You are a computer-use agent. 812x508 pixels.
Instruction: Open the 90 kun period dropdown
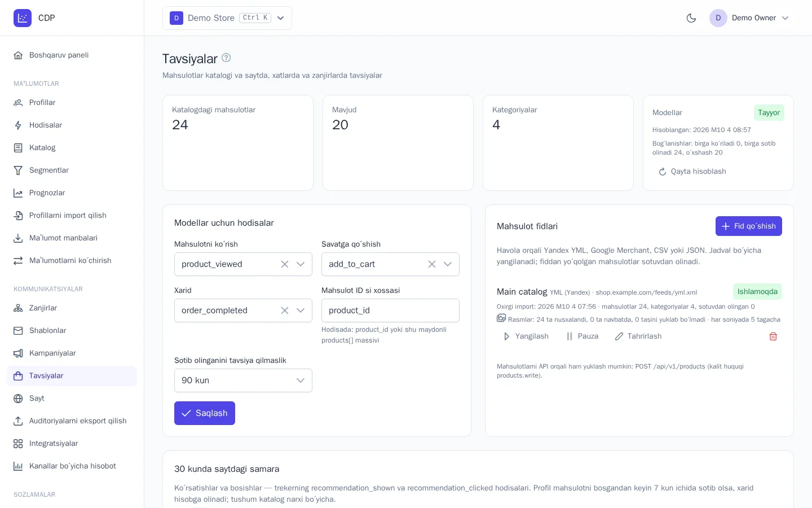click(243, 380)
